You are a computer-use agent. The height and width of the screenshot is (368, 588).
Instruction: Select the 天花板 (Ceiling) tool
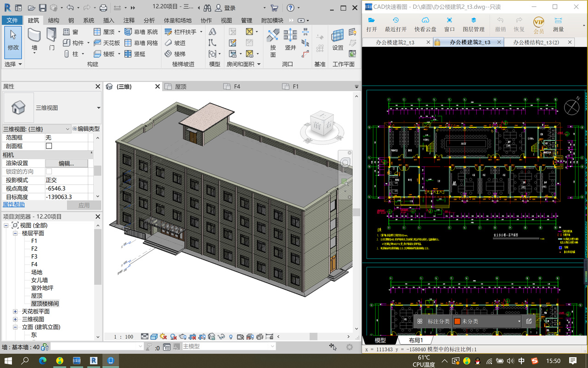107,43
